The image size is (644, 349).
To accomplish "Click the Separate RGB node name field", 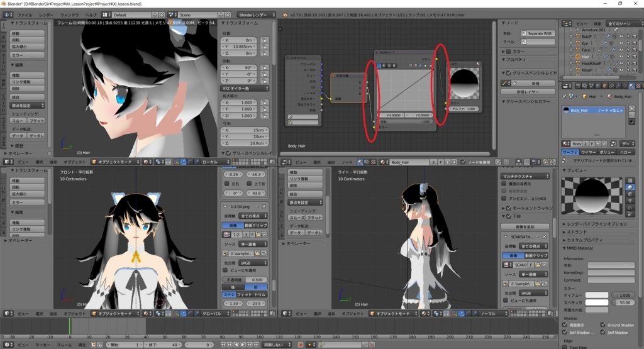I will pos(538,33).
